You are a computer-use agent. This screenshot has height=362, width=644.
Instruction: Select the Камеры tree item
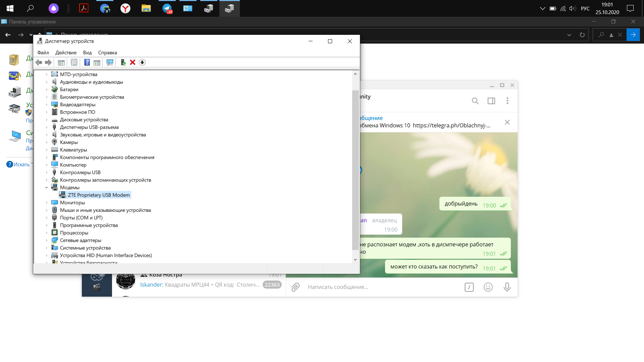coord(69,142)
